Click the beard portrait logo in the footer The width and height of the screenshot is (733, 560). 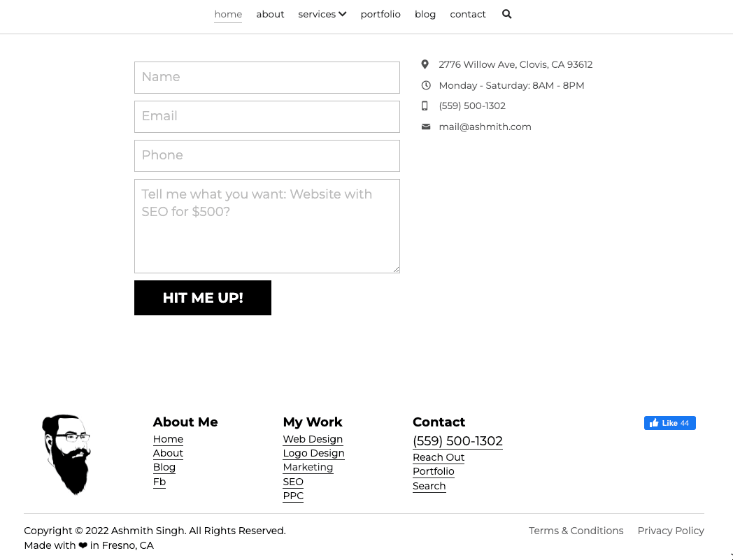click(x=66, y=454)
